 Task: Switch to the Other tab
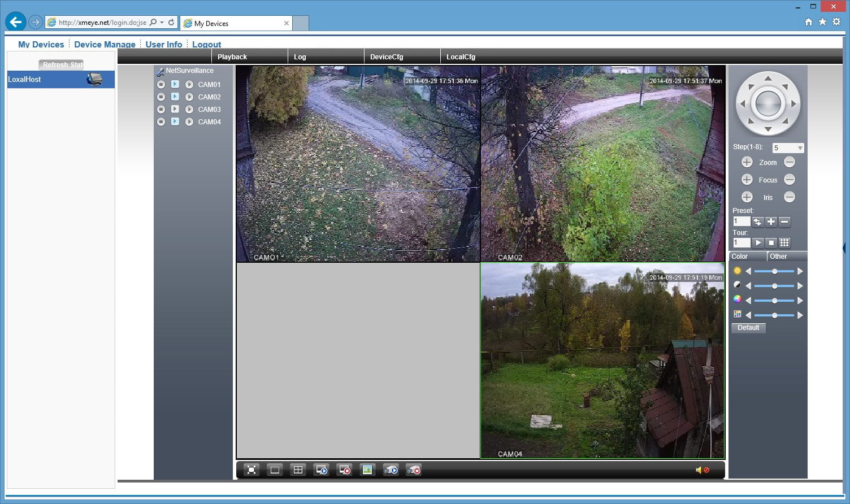(778, 257)
